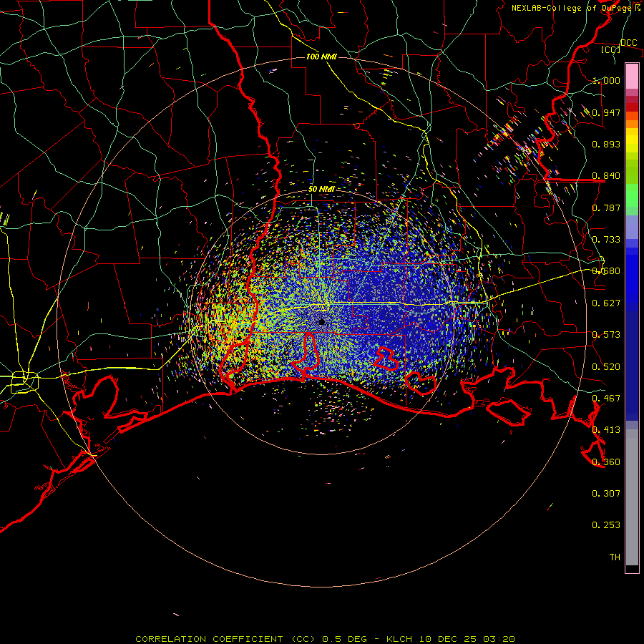Click the 0.573 scale value
Image resolution: width=644 pixels, height=644 pixels.
(606, 335)
